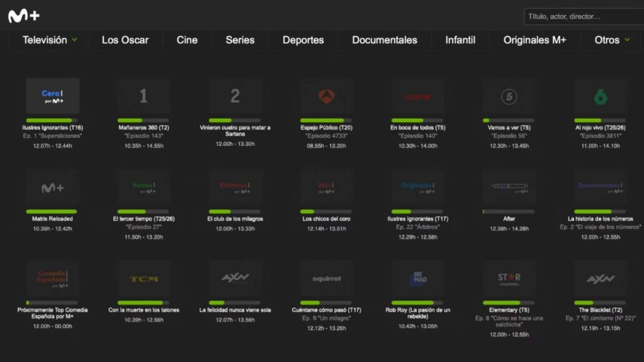The width and height of the screenshot is (644, 362).
Task: Expand the Otros dropdown menu
Action: point(612,40)
